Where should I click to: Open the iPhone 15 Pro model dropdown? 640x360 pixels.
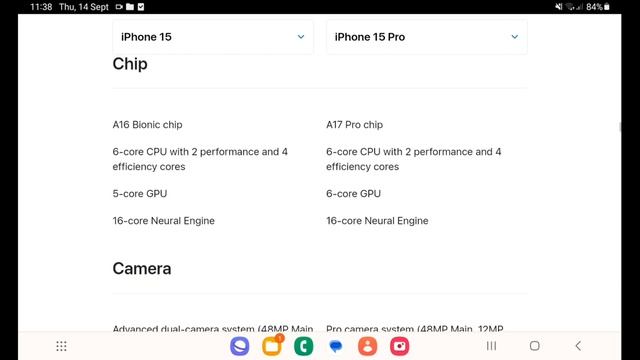[x=427, y=37]
